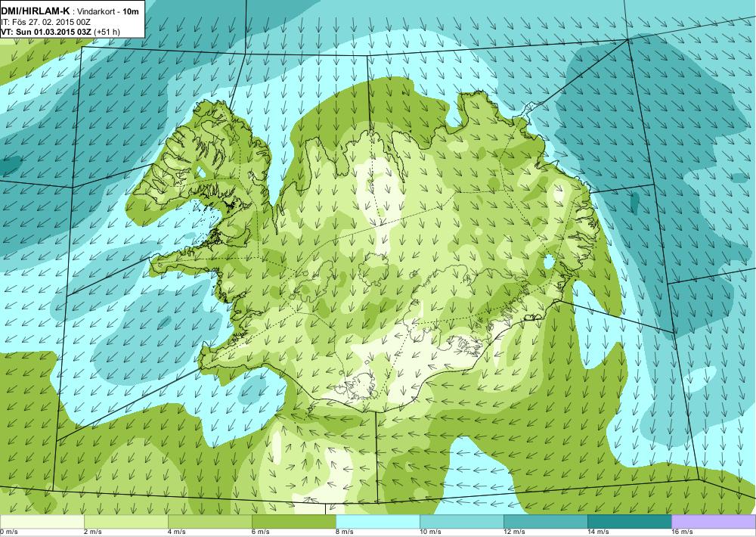Select the 2–4 m/s light green legend swatch
Image resolution: width=756 pixels, height=537 pixels.
pos(125,522)
